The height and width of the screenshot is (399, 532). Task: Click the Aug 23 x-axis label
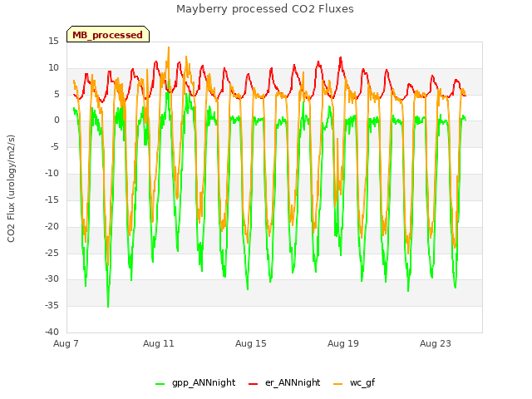pos(436,343)
